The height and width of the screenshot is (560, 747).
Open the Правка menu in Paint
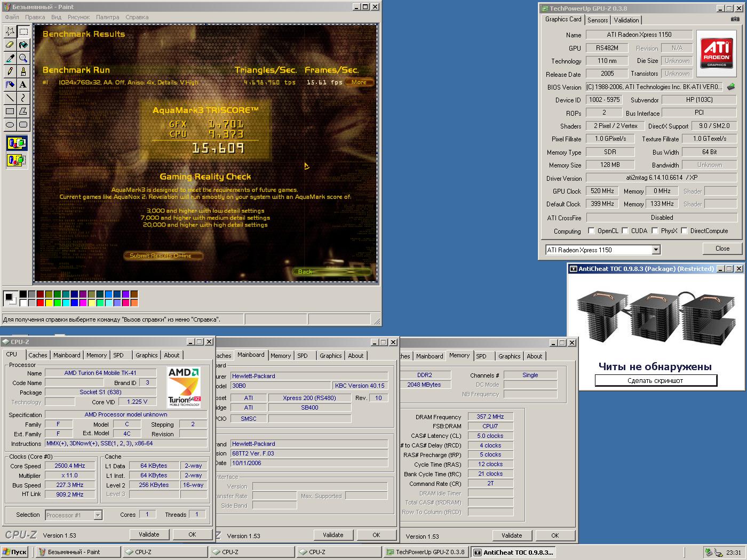[35, 17]
